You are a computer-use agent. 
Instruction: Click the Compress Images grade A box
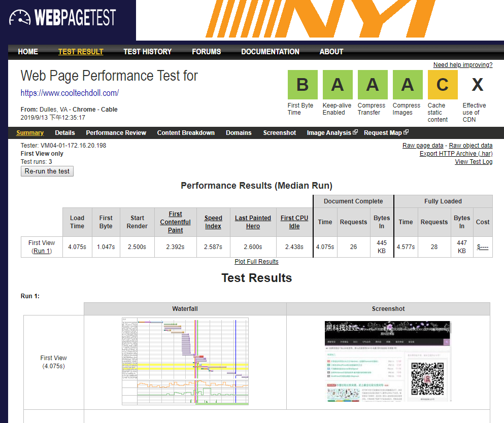(x=408, y=85)
